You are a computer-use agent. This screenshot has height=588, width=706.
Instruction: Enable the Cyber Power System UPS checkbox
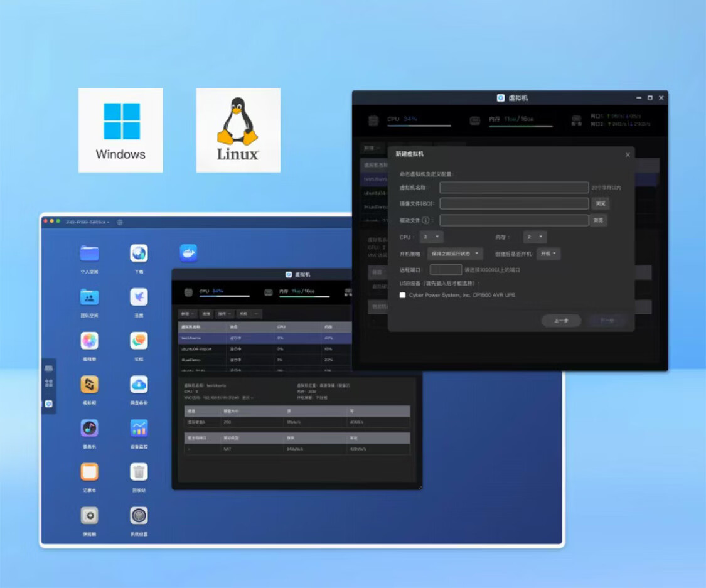tap(403, 295)
